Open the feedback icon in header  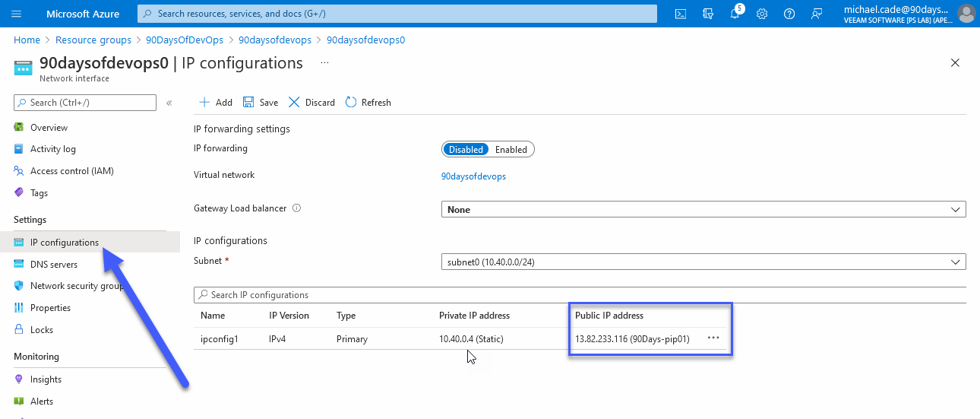click(817, 14)
